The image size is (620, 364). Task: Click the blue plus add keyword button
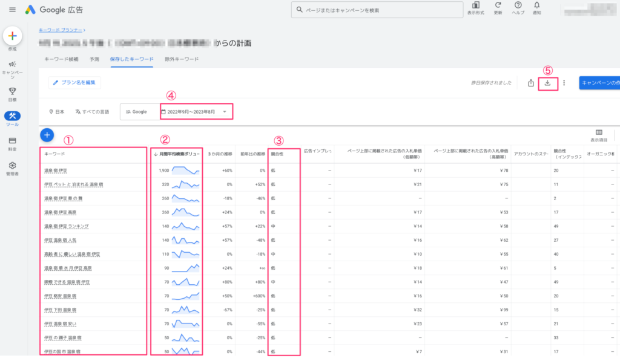47,135
